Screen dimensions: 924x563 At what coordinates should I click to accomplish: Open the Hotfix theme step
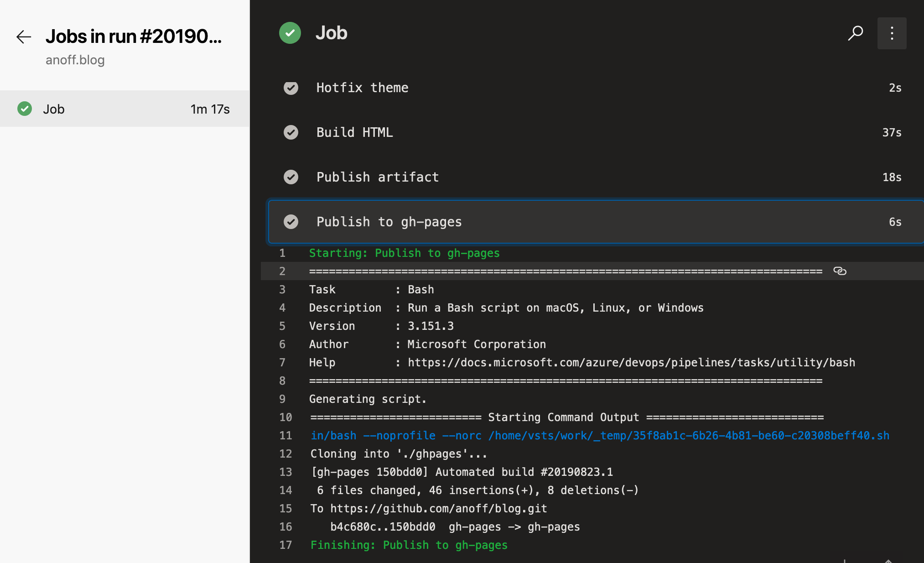(596, 88)
